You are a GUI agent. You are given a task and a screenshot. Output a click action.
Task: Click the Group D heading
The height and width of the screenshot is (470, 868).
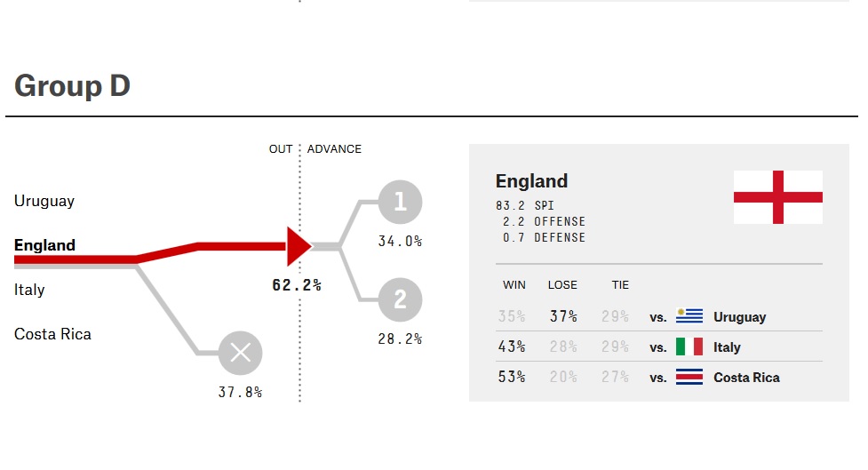(72, 86)
